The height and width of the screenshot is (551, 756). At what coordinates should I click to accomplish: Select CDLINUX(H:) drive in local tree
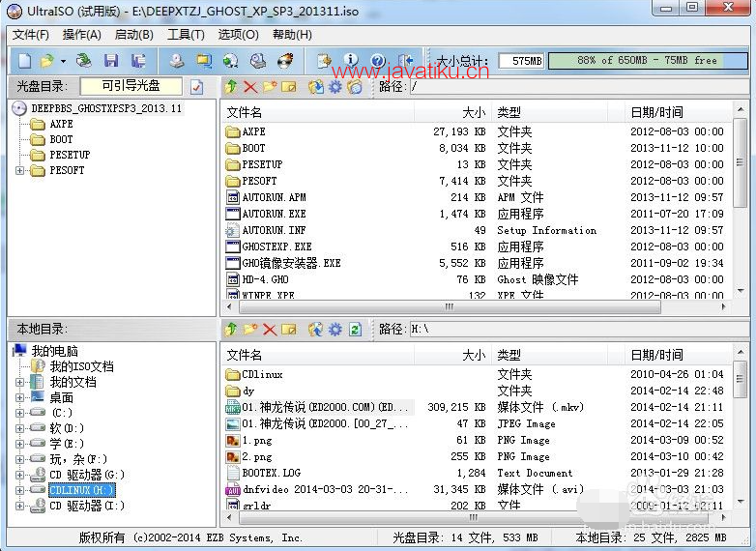[81, 490]
